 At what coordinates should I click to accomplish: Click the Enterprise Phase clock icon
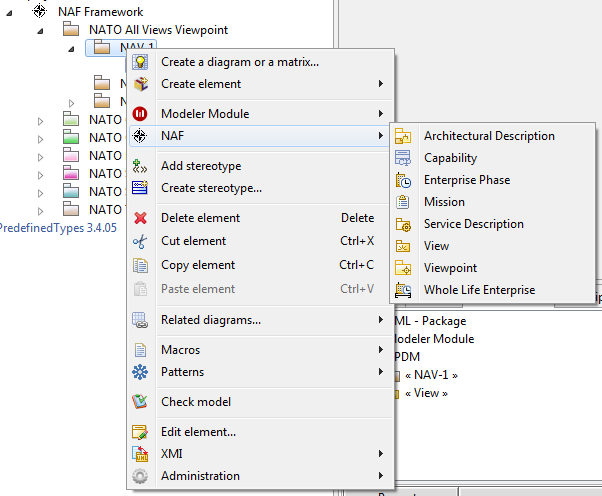point(403,180)
